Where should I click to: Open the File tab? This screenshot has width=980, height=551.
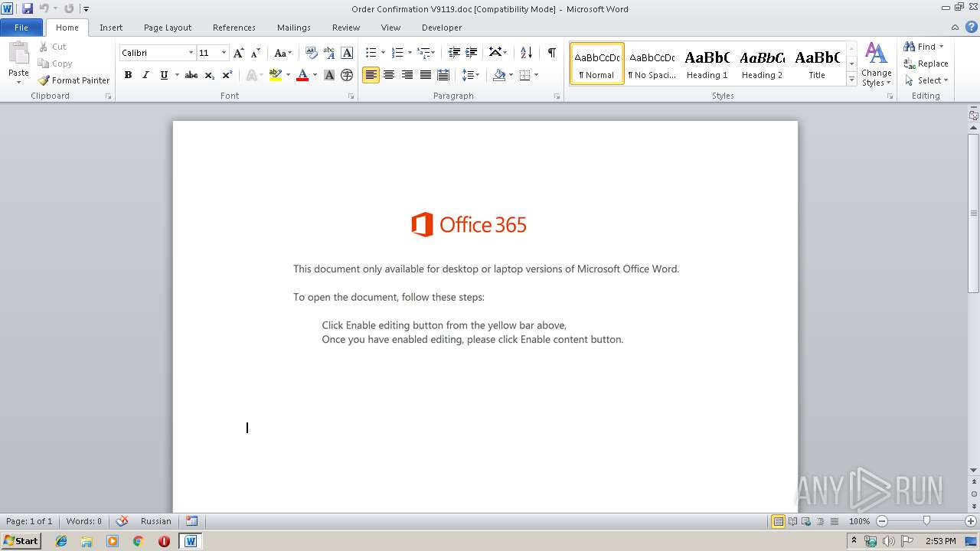pyautogui.click(x=21, y=27)
